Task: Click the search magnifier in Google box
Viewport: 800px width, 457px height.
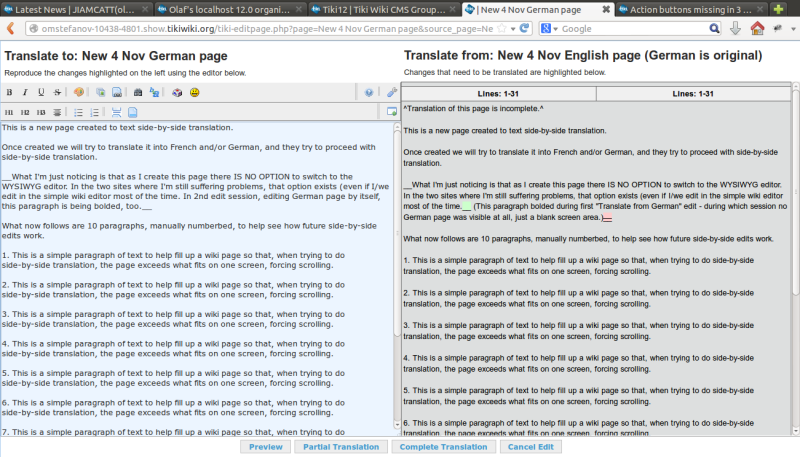Action: [714, 29]
